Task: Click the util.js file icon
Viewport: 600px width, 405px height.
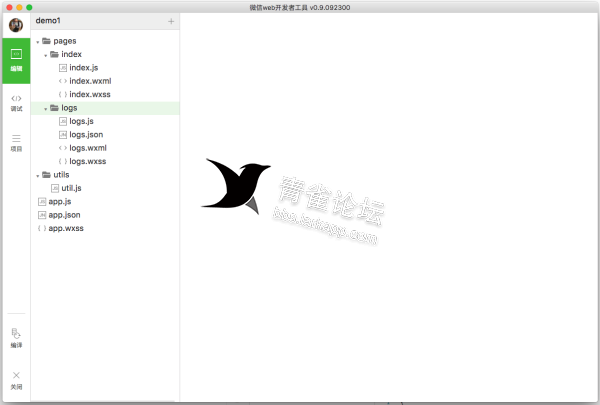Action: [x=55, y=188]
